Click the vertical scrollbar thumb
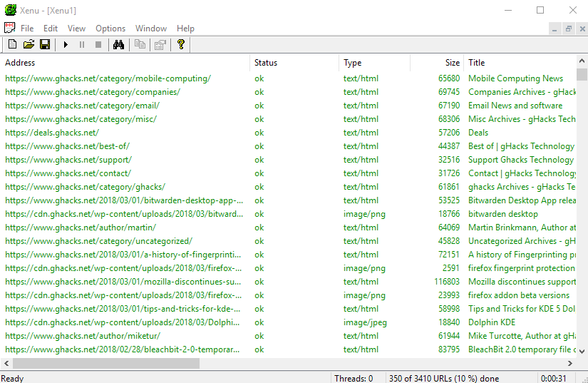Image resolution: width=588 pixels, height=383 pixels. (582, 74)
